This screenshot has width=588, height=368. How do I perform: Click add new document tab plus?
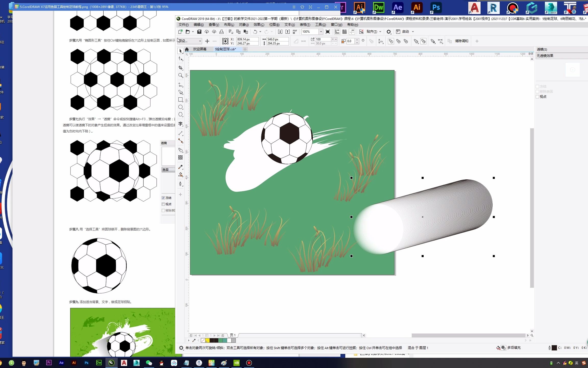click(x=245, y=49)
